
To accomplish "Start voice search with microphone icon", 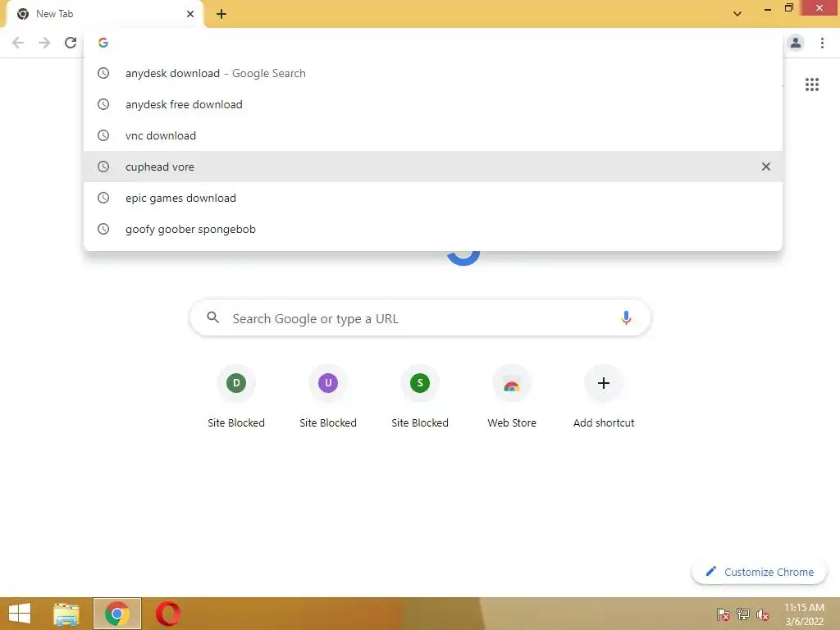I will point(626,317).
